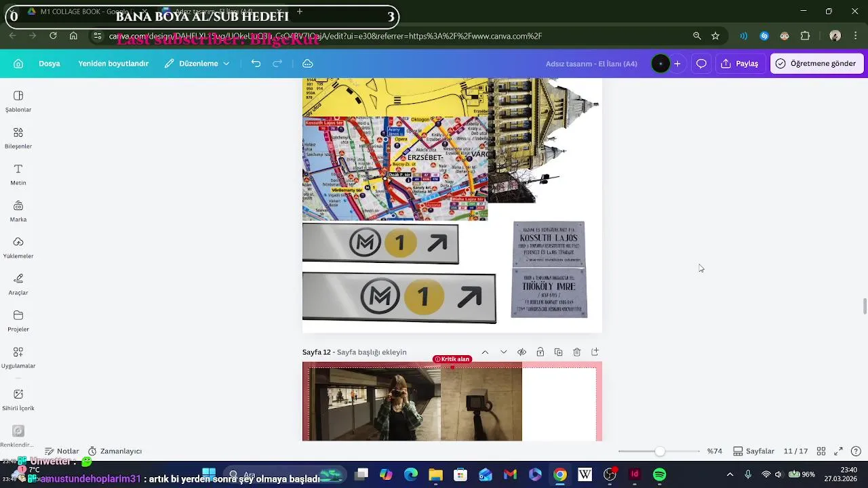The height and width of the screenshot is (488, 868).
Task: Open the Sihirli İçerik panel
Action: tap(18, 399)
